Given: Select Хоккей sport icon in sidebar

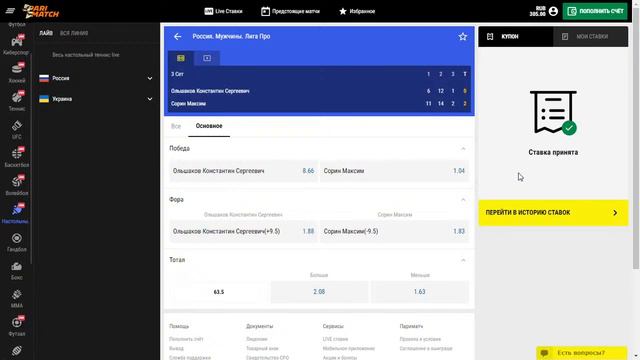Looking at the screenshot, I should pyautogui.click(x=16, y=73).
